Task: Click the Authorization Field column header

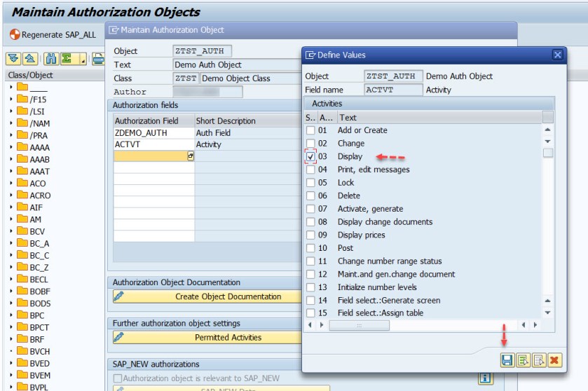Action: click(153, 121)
